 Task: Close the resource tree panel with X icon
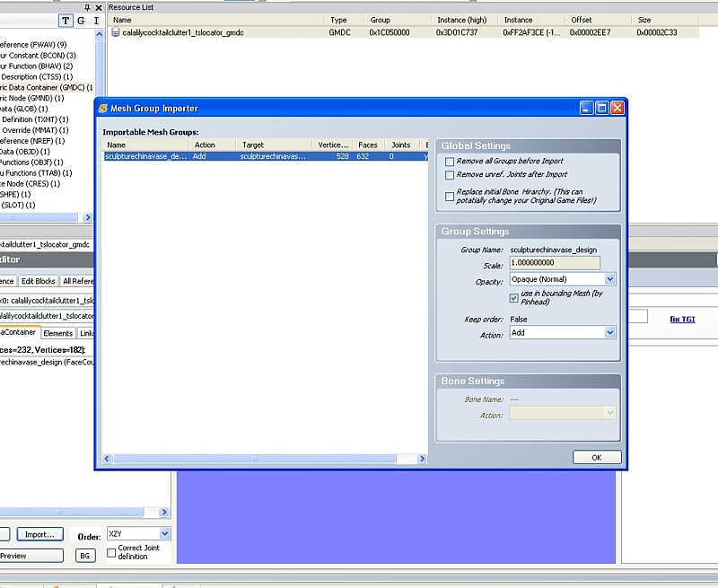click(98, 7)
